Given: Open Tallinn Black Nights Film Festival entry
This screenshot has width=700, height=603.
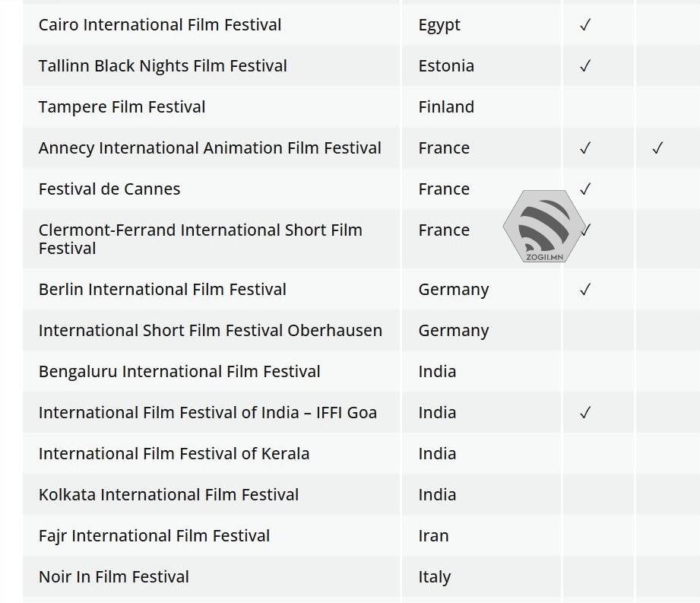Looking at the screenshot, I should [x=163, y=66].
